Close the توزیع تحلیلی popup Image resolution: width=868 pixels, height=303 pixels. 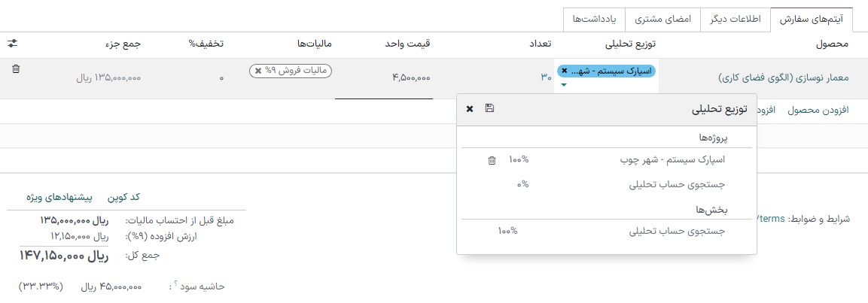(x=470, y=109)
